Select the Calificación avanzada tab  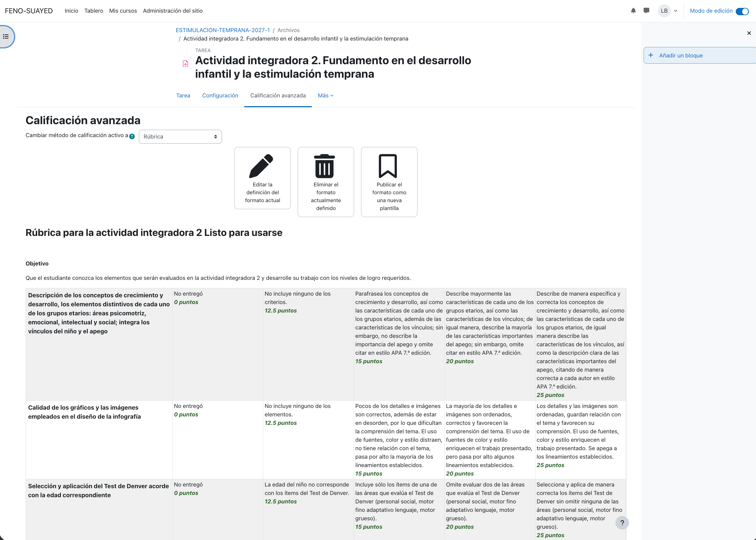[278, 95]
